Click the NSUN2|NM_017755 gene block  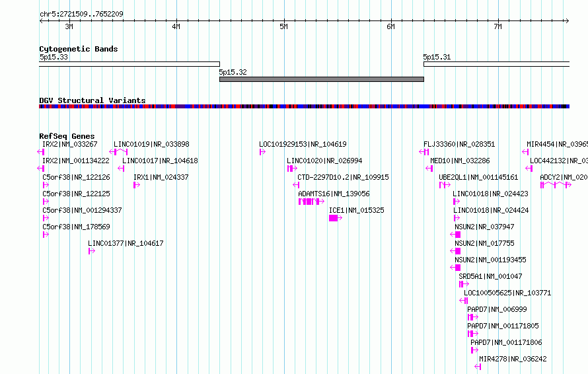point(455,251)
